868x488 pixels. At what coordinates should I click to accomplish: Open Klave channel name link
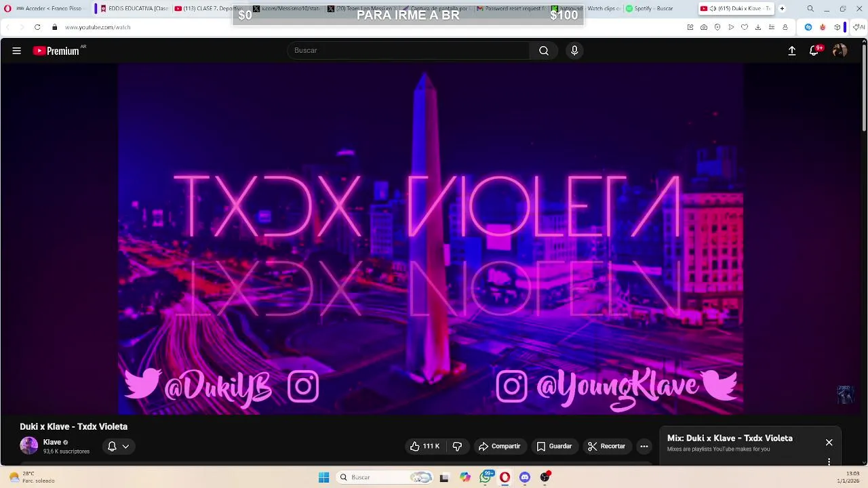(52, 442)
